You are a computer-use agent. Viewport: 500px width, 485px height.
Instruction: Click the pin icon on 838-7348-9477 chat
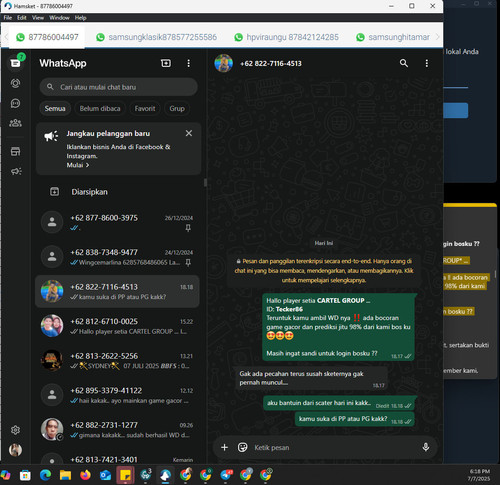[x=188, y=263]
